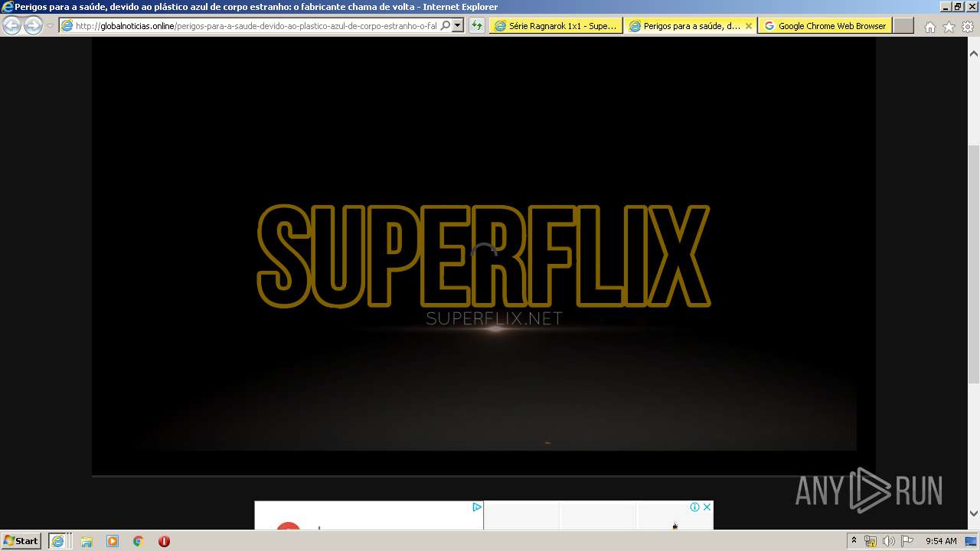This screenshot has height=551, width=980.
Task: Close the Perigos para a saúde tab
Action: (x=749, y=25)
